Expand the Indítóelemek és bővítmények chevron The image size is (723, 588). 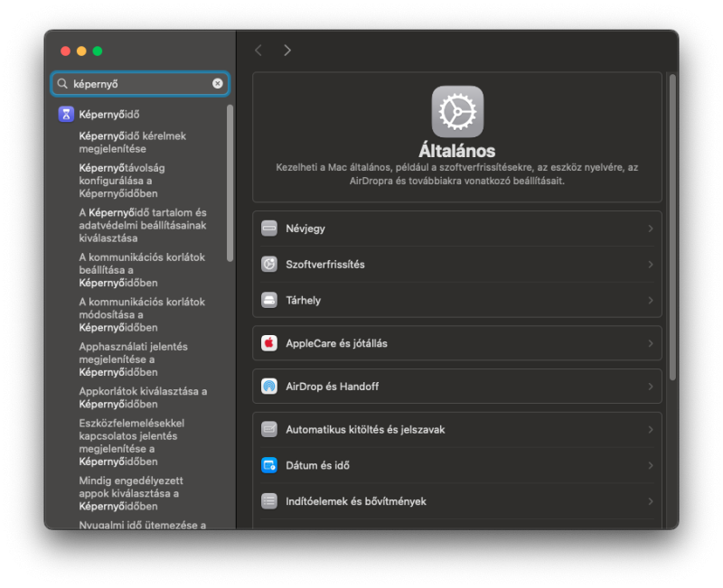click(x=651, y=501)
